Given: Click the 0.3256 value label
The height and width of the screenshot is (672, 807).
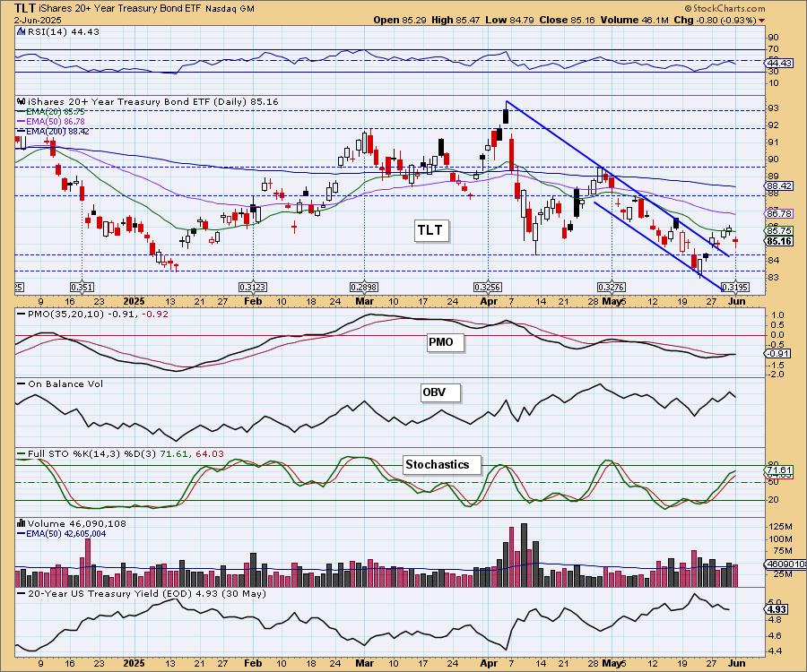Looking at the screenshot, I should point(488,287).
